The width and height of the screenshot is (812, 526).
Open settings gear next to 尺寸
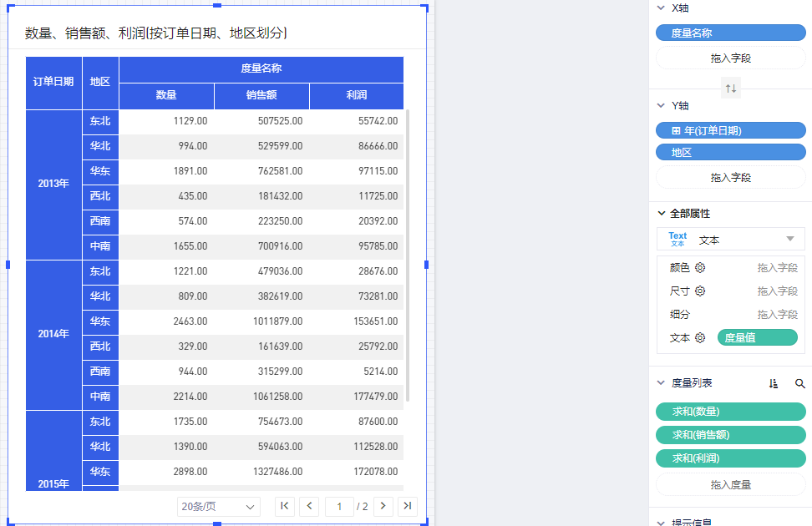click(x=700, y=291)
